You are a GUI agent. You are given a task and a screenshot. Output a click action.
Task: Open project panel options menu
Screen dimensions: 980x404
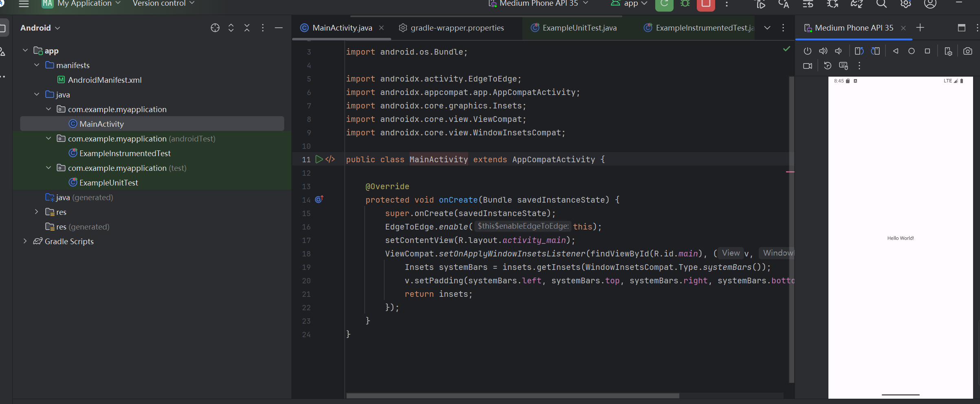(x=263, y=28)
